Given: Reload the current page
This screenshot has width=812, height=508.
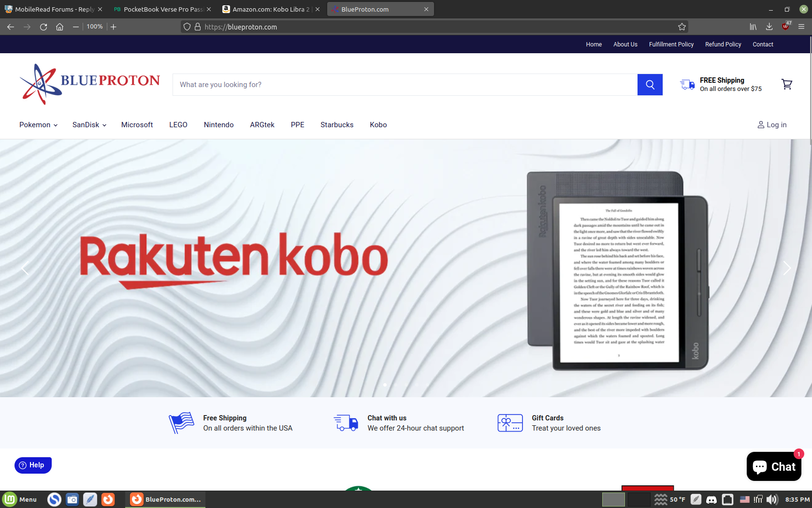Looking at the screenshot, I should coord(43,27).
